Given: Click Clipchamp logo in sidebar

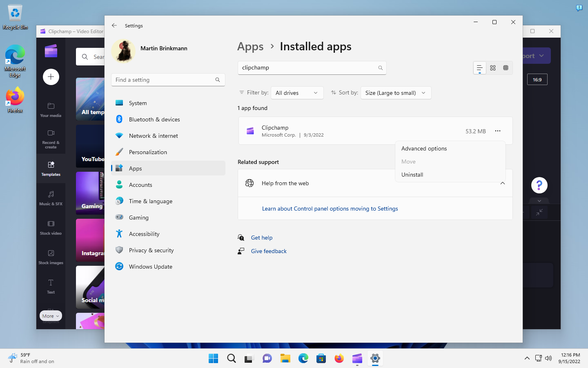Looking at the screenshot, I should coord(51,51).
